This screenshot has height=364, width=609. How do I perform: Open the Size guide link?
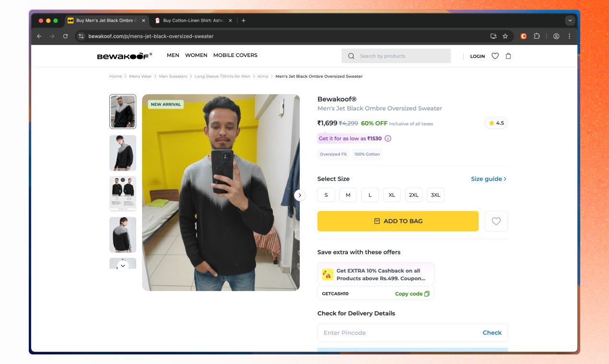(487, 179)
